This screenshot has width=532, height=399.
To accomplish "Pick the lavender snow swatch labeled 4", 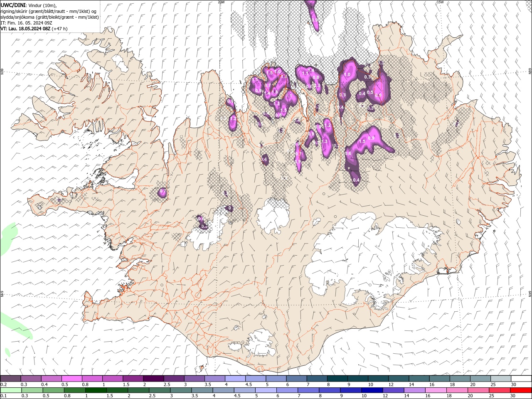I will [235, 379].
